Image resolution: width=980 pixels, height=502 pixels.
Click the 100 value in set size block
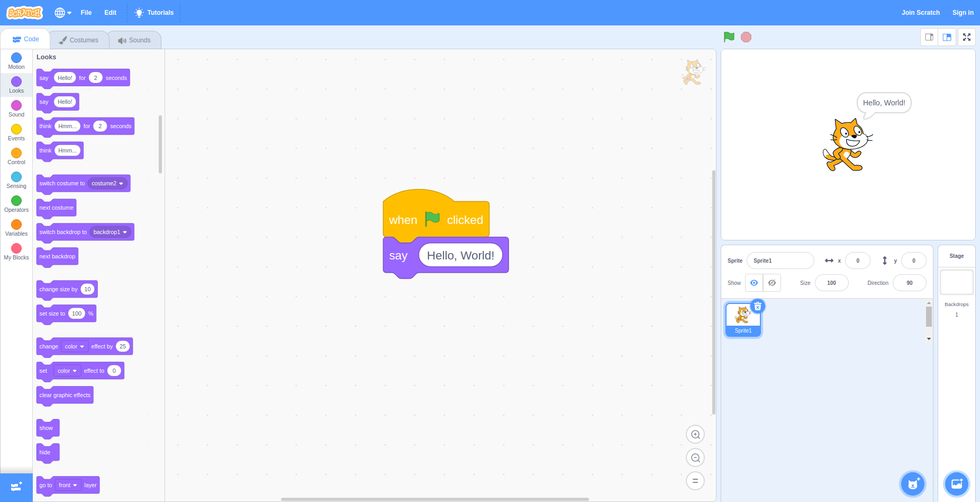tap(77, 314)
